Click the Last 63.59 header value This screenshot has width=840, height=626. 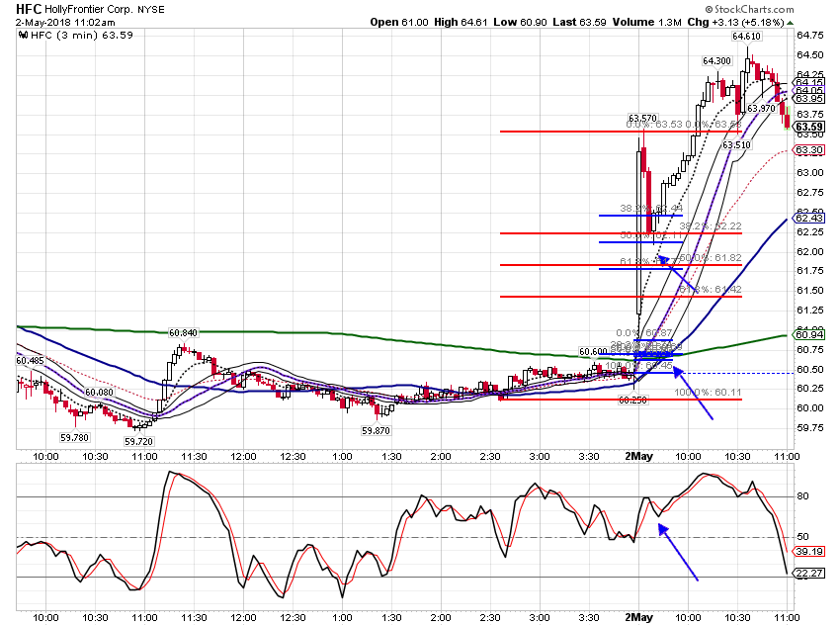579,22
